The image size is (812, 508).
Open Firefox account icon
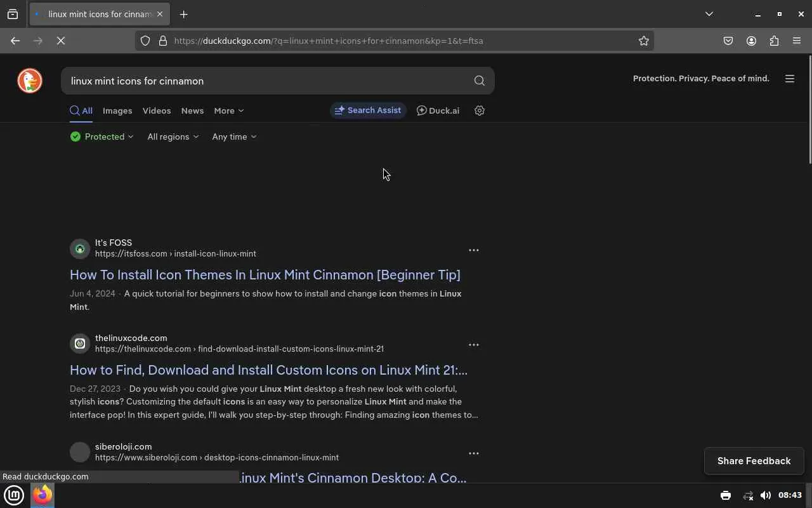pyautogui.click(x=751, y=41)
